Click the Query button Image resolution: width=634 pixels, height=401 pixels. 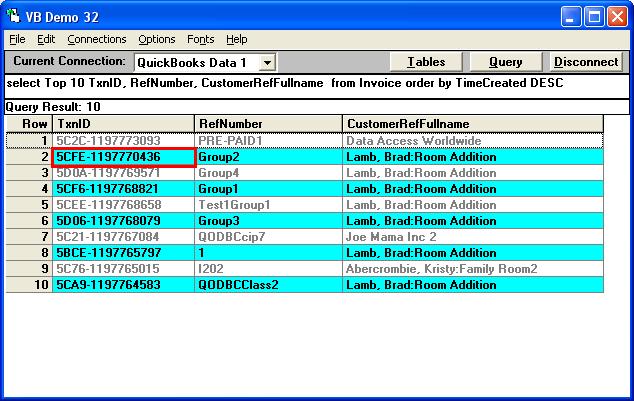click(x=505, y=62)
